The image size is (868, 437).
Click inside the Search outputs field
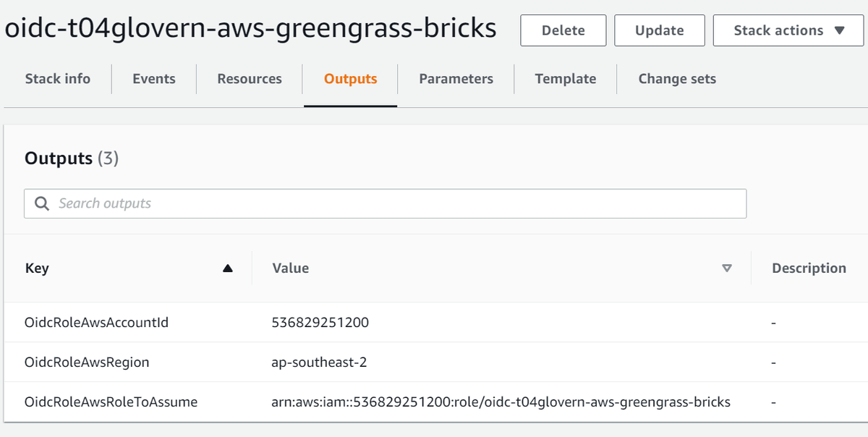289,203
